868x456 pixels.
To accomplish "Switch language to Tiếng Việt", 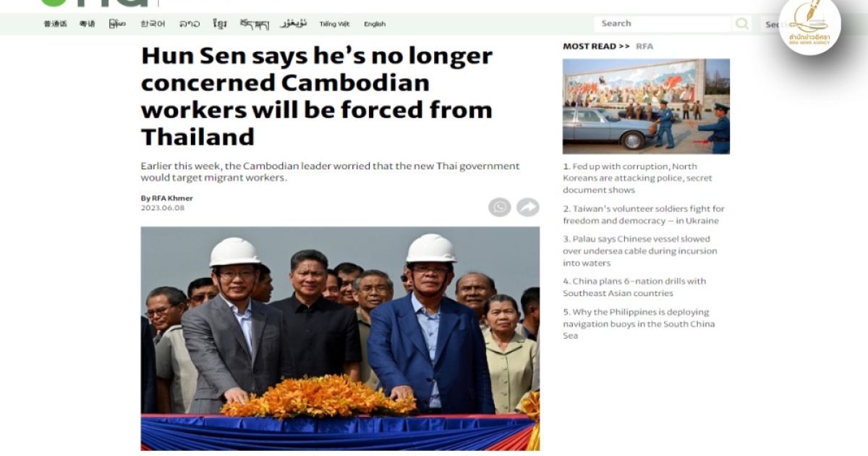I will click(x=334, y=24).
